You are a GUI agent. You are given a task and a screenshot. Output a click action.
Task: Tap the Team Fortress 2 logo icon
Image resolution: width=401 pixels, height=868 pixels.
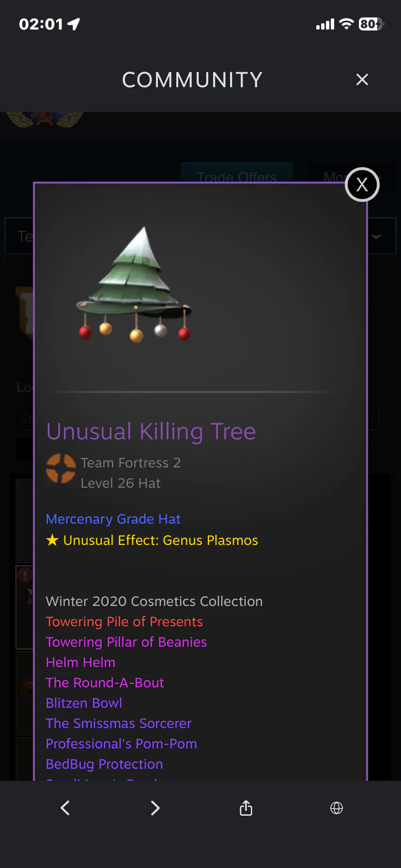61,468
